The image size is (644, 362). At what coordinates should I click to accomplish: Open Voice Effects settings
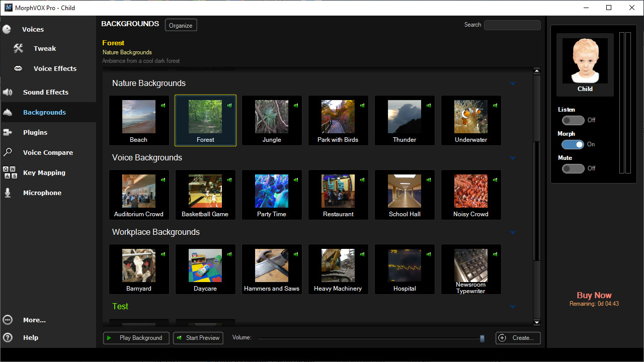point(54,68)
